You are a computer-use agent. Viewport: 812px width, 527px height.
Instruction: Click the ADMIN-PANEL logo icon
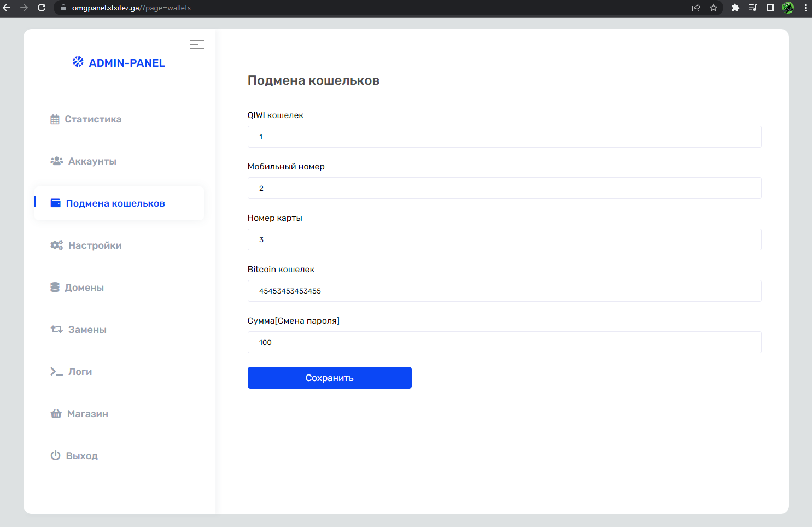[77, 62]
